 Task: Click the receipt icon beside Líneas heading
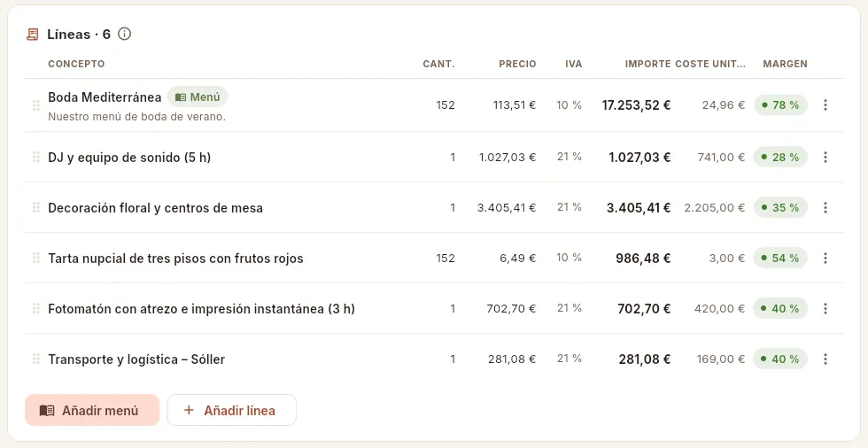tap(33, 35)
